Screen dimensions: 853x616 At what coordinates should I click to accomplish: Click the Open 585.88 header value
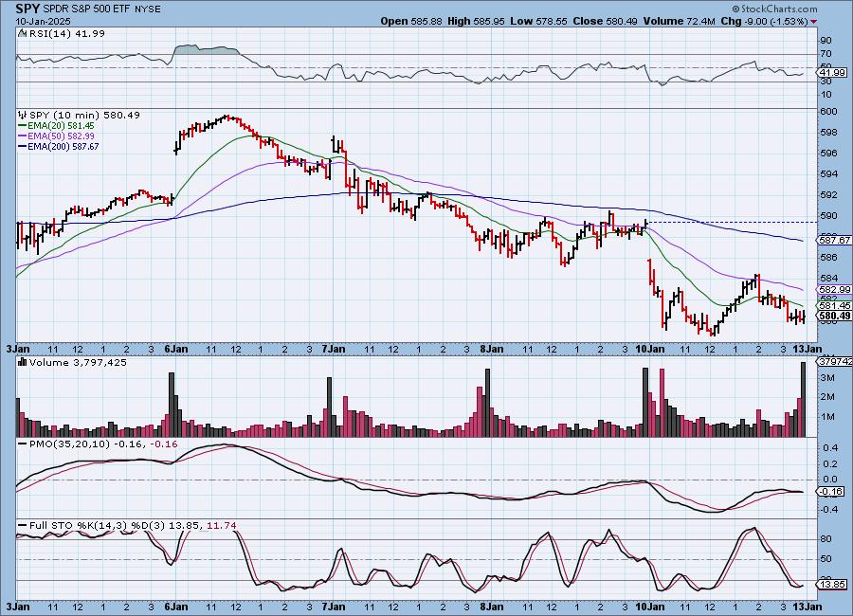pyautogui.click(x=411, y=21)
